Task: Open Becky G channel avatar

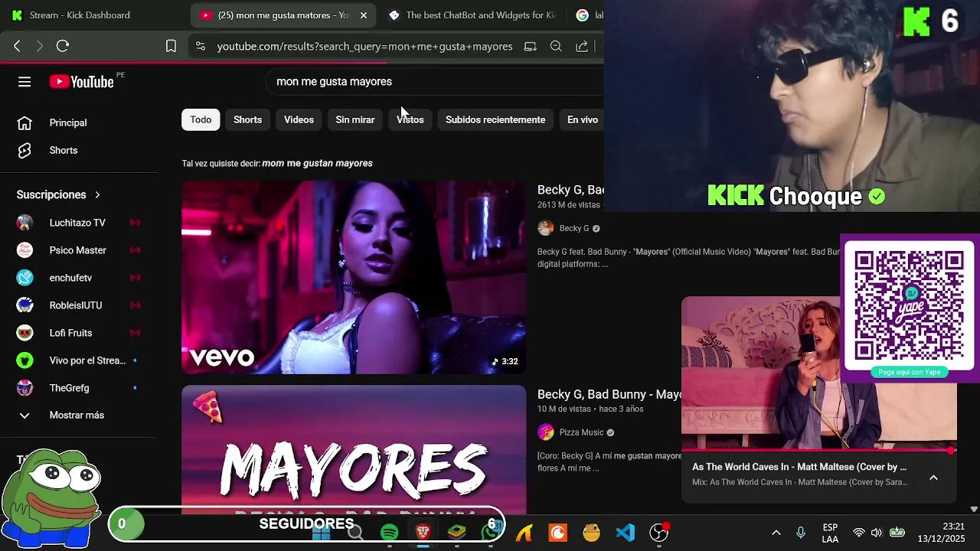Action: (x=545, y=228)
